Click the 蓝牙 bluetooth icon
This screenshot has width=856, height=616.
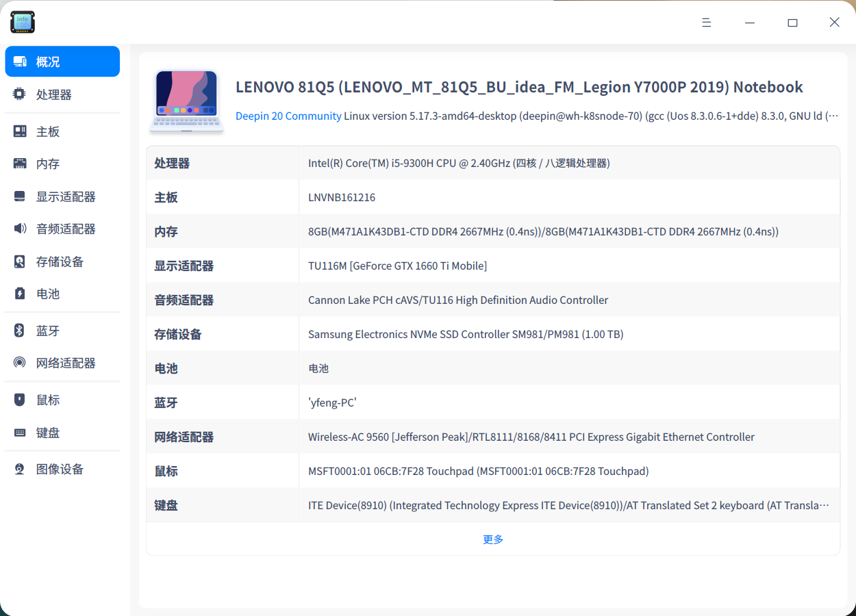20,331
